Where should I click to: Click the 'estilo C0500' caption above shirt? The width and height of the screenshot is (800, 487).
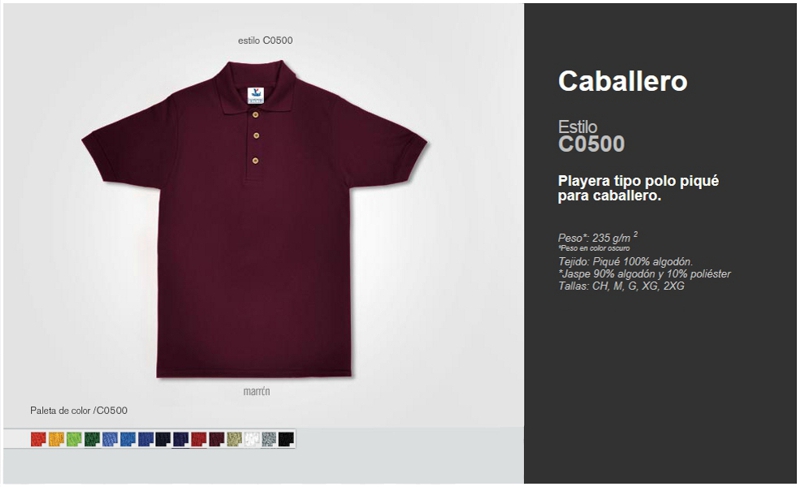265,40
